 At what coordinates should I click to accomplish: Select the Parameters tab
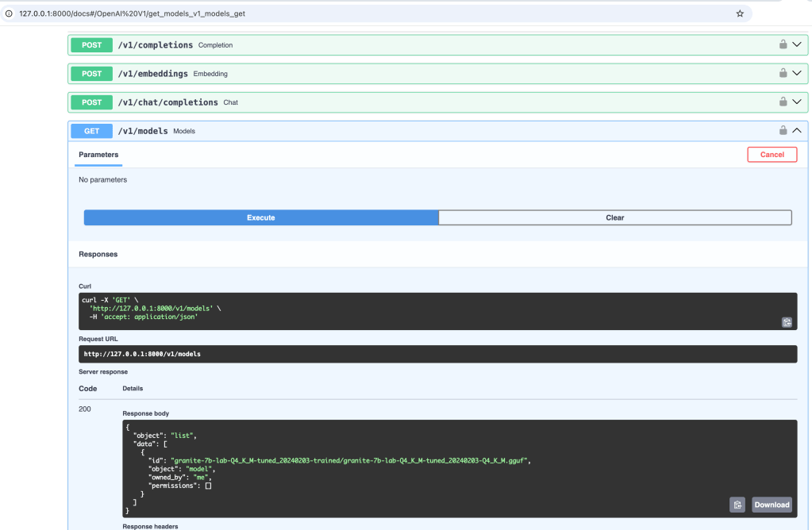click(x=98, y=155)
